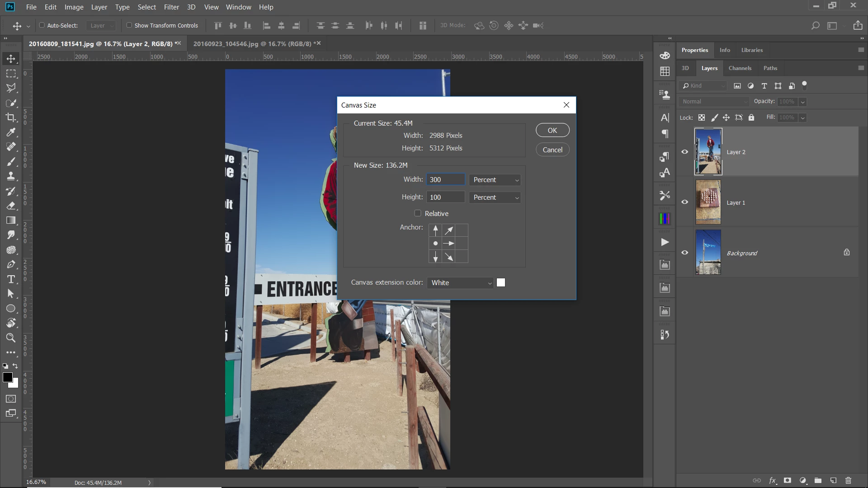Set anchor to top-right arrow cell
This screenshot has height=488, width=868.
click(x=449, y=230)
